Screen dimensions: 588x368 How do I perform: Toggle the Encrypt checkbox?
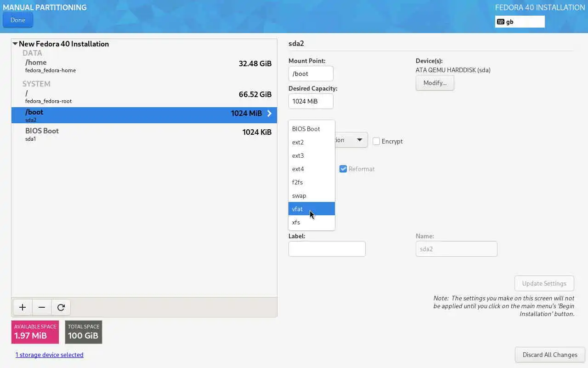377,141
